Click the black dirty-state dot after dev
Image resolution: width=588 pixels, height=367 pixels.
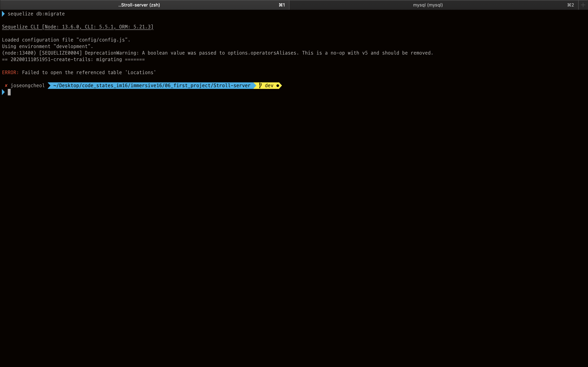point(277,85)
